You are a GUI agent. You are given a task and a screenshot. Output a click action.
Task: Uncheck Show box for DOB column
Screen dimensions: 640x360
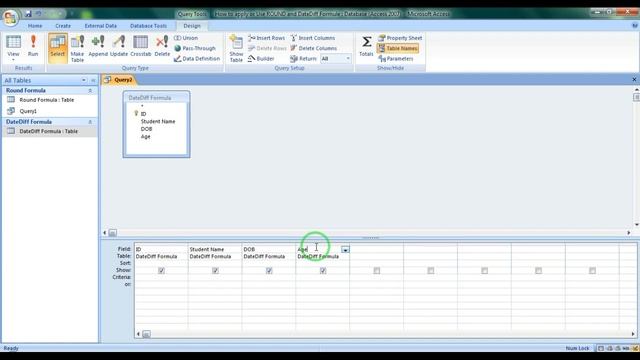click(x=269, y=271)
